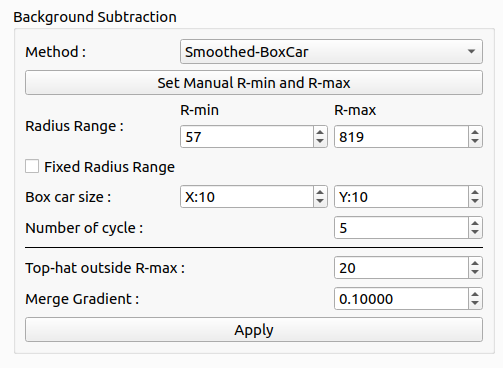Decrement box car X size down arrow
This screenshot has width=503, height=368.
[x=320, y=201]
